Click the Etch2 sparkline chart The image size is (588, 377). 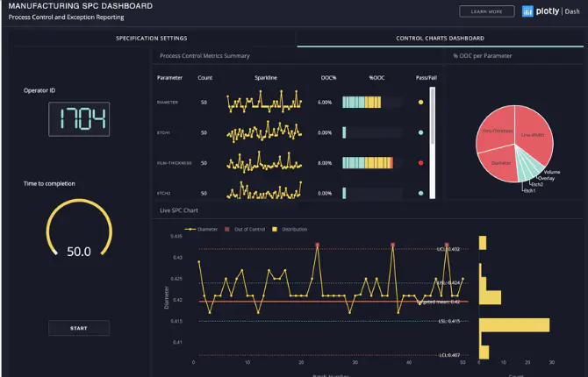(263, 191)
